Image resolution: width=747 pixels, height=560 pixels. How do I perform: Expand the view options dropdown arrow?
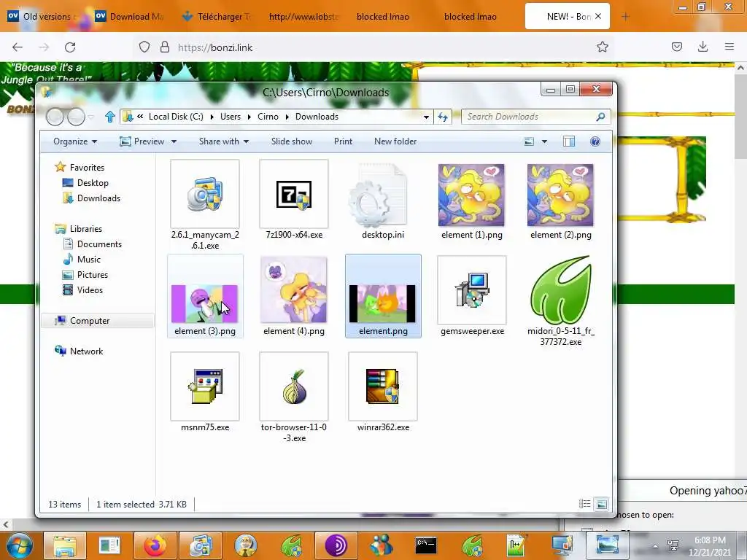pos(544,141)
